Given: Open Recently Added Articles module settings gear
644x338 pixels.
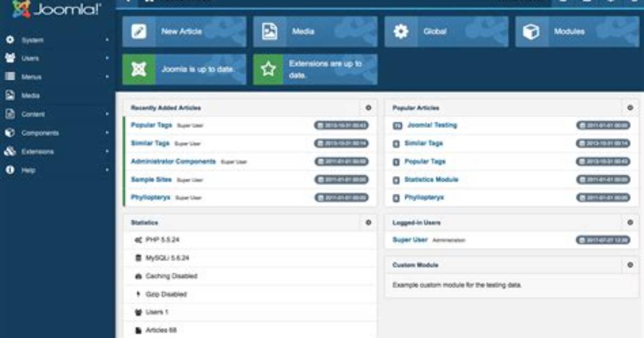Looking at the screenshot, I should pyautogui.click(x=368, y=108).
